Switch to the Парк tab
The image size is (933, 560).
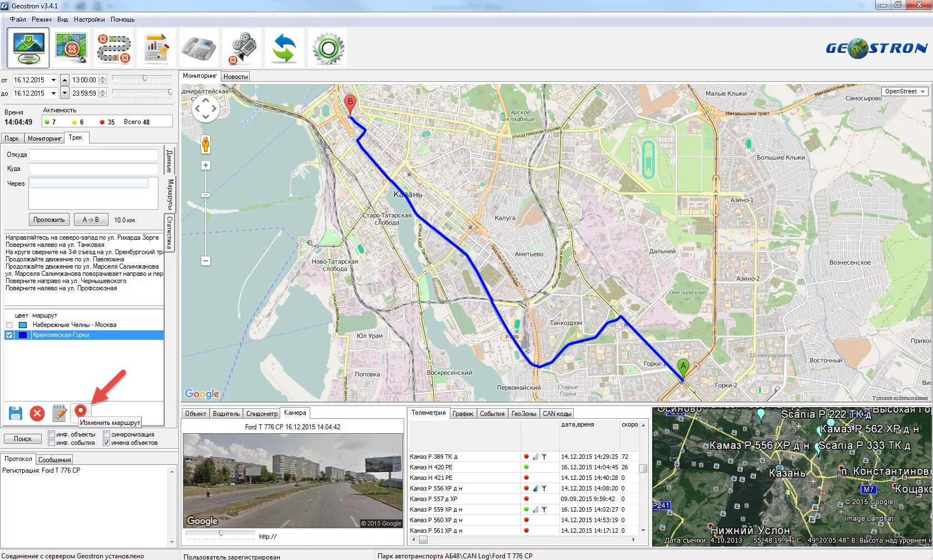(x=12, y=138)
